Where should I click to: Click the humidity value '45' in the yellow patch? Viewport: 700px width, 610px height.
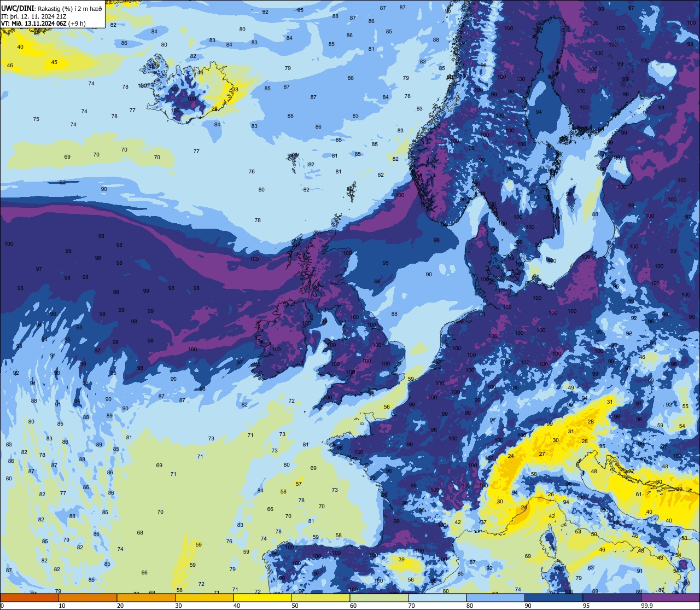(x=54, y=62)
